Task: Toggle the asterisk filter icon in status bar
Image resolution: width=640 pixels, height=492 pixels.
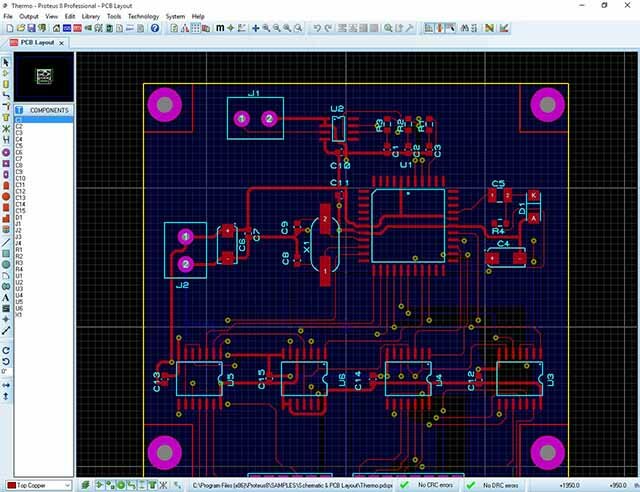Action: pos(163,485)
